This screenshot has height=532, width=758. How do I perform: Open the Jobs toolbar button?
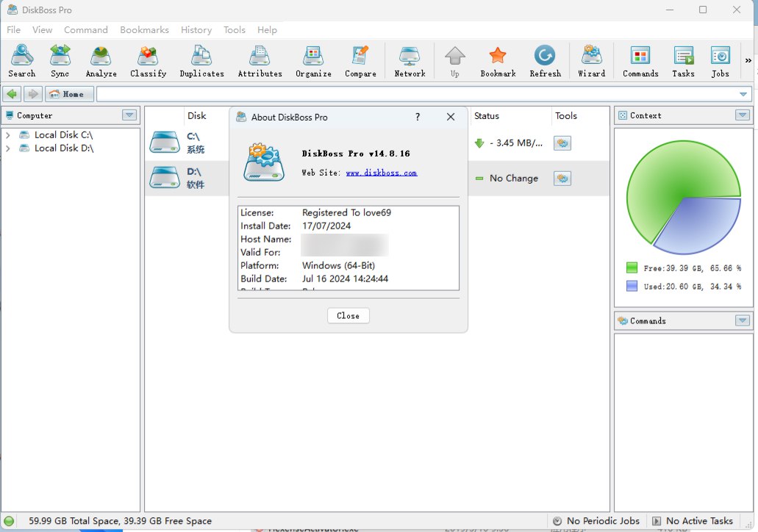pos(720,61)
